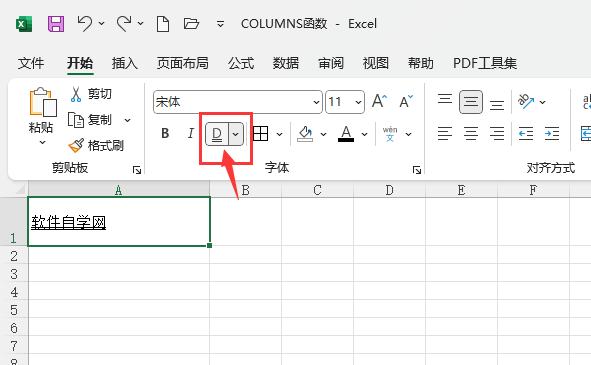Switch to the 开始 tab
This screenshot has height=365, width=591.
pos(80,63)
